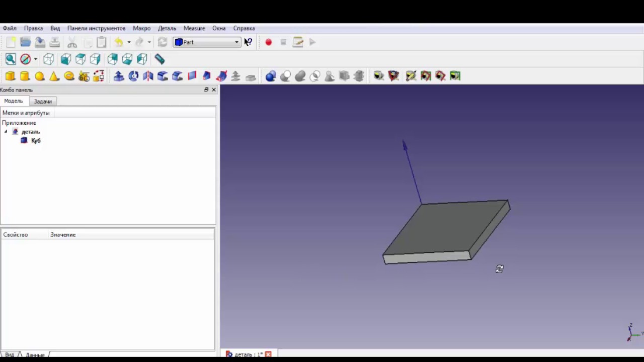Select the Fillet tool

[163, 76]
